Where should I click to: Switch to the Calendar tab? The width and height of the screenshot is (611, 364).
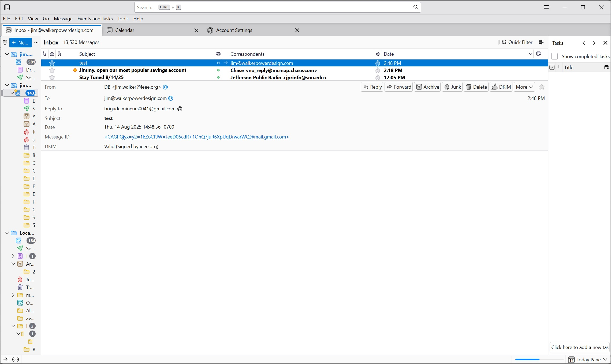click(125, 30)
